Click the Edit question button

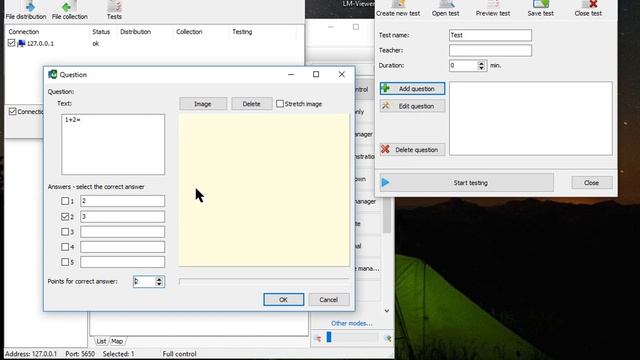pyautogui.click(x=412, y=106)
